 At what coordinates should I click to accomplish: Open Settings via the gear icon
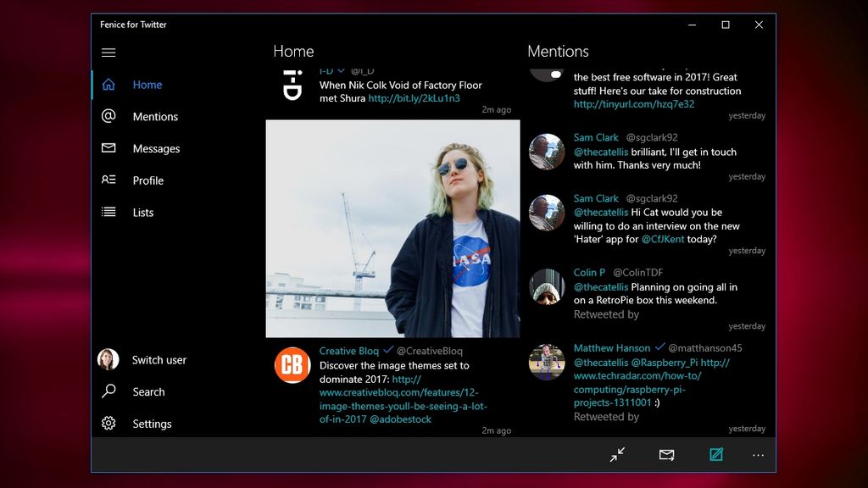pos(109,424)
